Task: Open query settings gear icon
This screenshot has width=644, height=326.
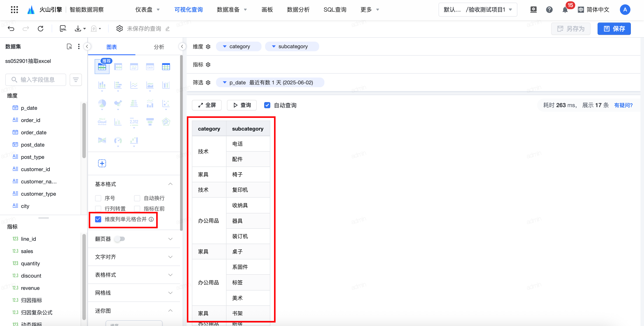Action: [x=120, y=29]
